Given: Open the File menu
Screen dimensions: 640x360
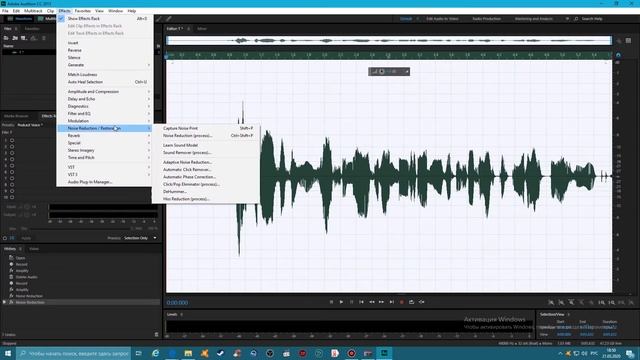Looking at the screenshot, I should (x=5, y=11).
